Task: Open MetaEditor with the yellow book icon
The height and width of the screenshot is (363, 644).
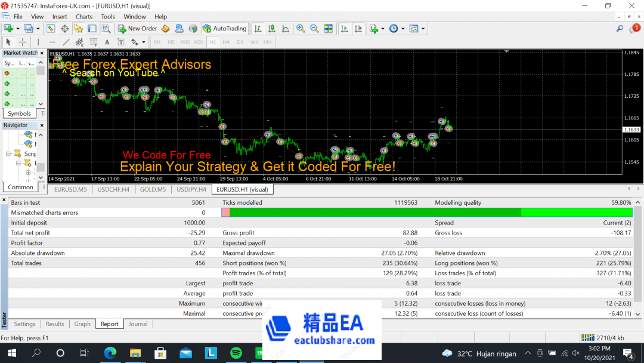Action: click(166, 29)
